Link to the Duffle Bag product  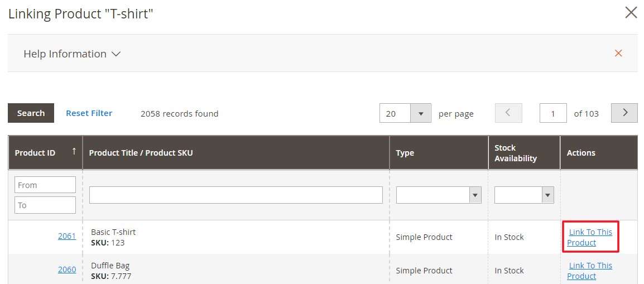(x=590, y=271)
